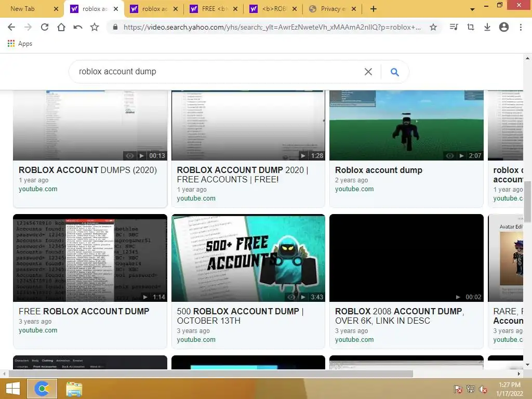The width and height of the screenshot is (532, 399).
Task: Click the blue magnifier search button
Action: (x=394, y=72)
